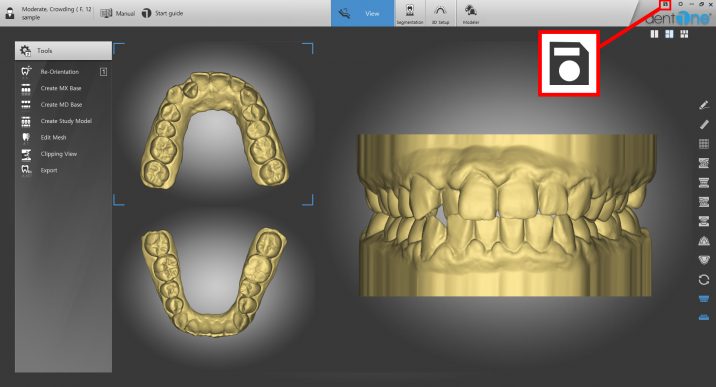Viewport: 716px width, 387px height.
Task: Click the Tools panel header
Action: click(63, 51)
